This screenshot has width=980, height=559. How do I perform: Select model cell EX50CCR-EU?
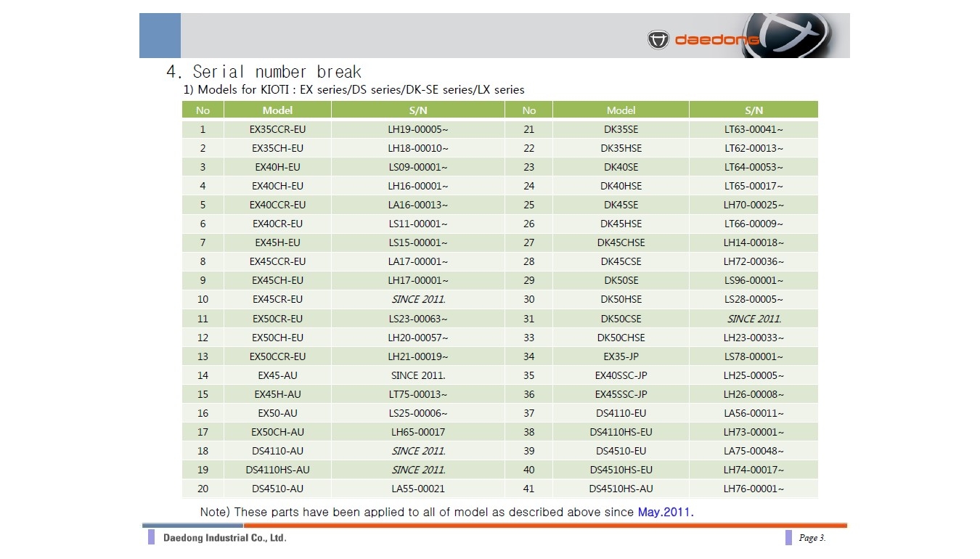[x=277, y=356]
